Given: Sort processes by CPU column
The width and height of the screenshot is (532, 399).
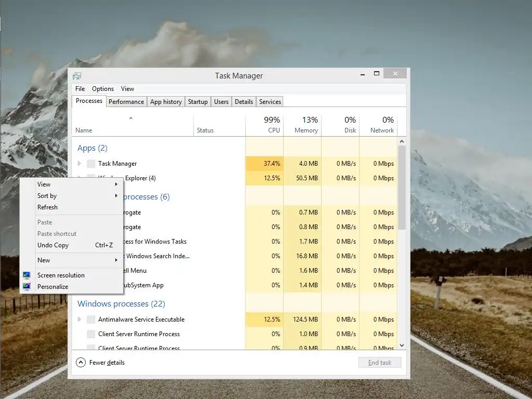Looking at the screenshot, I should (264, 125).
